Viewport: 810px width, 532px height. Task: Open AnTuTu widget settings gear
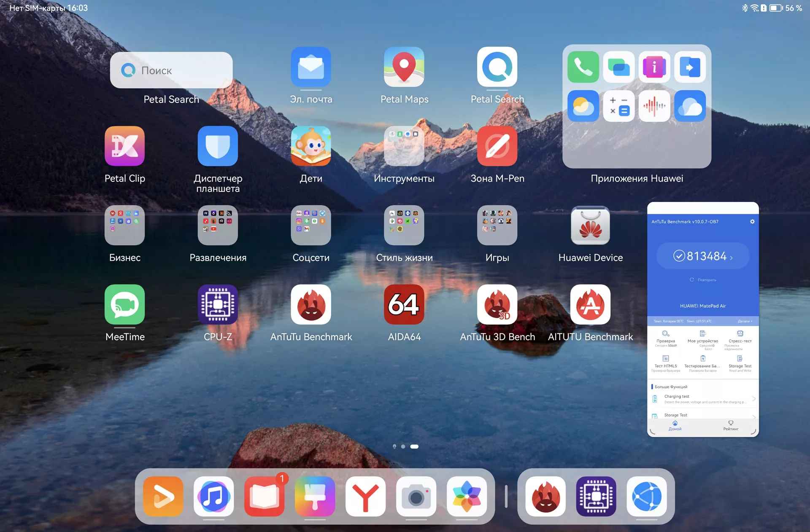[752, 221]
